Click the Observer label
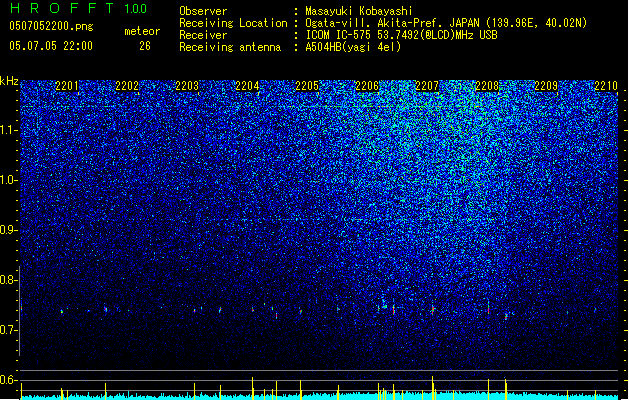The image size is (629, 400). pos(203,11)
